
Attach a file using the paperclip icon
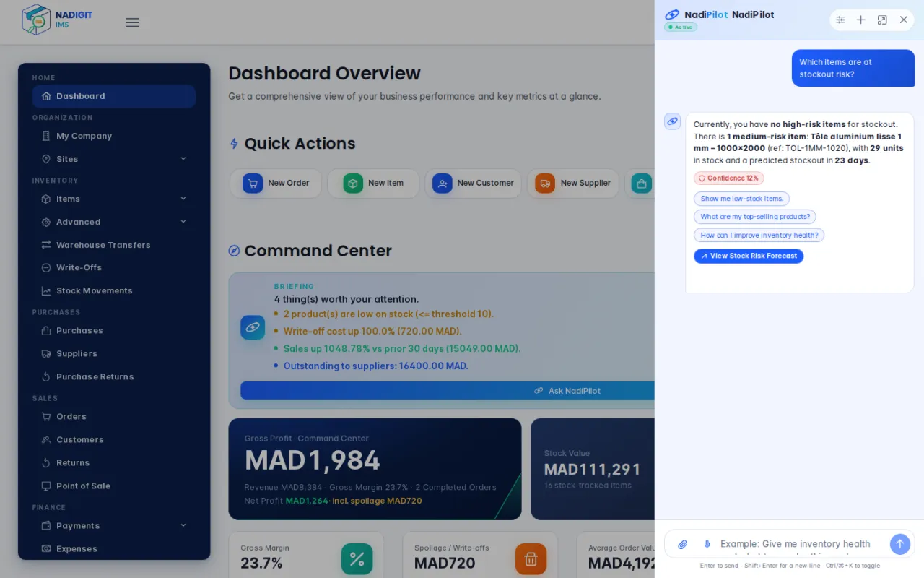[682, 544]
